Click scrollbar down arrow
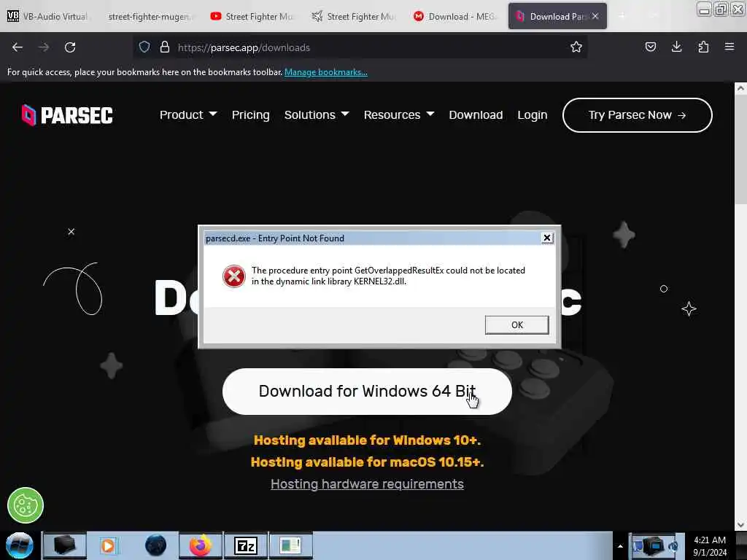Image resolution: width=747 pixels, height=560 pixels. 740,525
